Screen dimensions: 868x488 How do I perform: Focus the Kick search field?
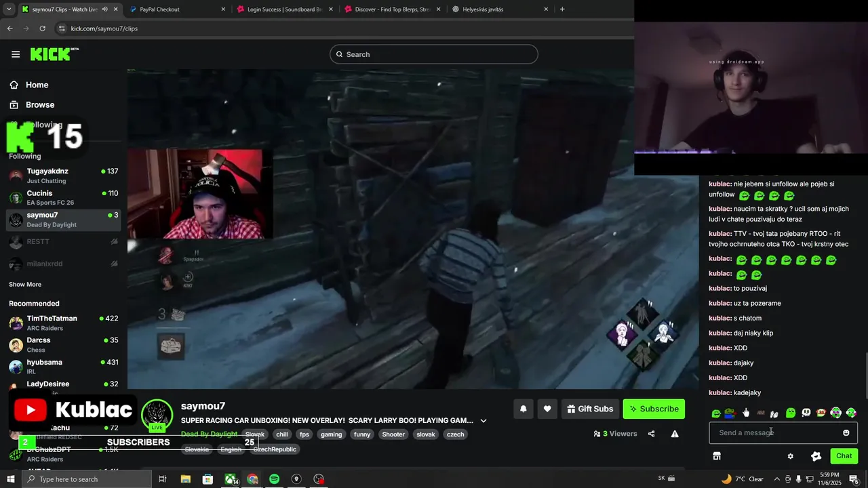(434, 54)
